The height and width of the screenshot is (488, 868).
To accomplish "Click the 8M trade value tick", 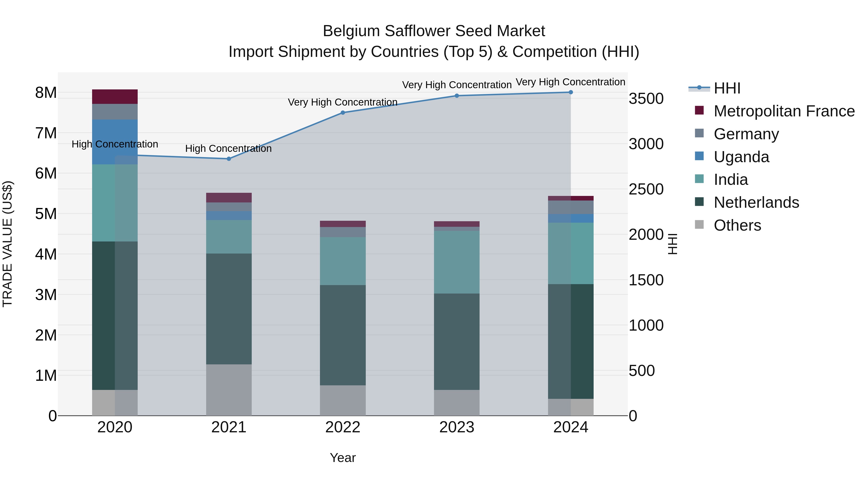I will pyautogui.click(x=46, y=93).
